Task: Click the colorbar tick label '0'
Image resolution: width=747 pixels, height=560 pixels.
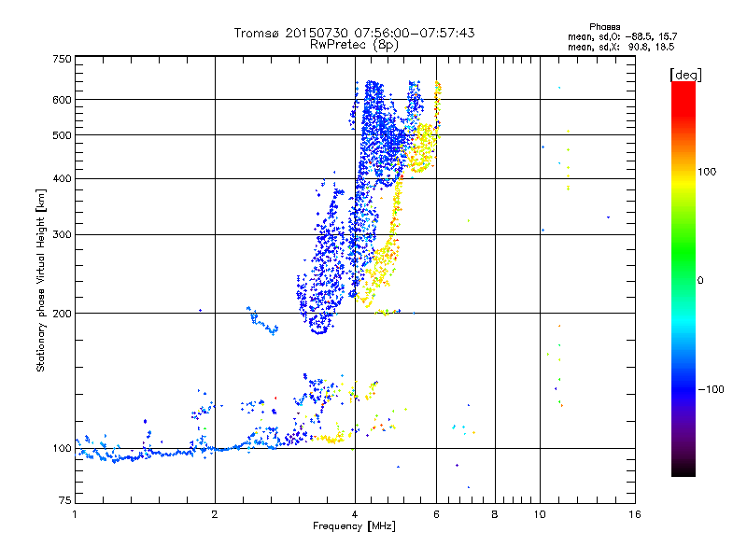Action: tap(700, 281)
